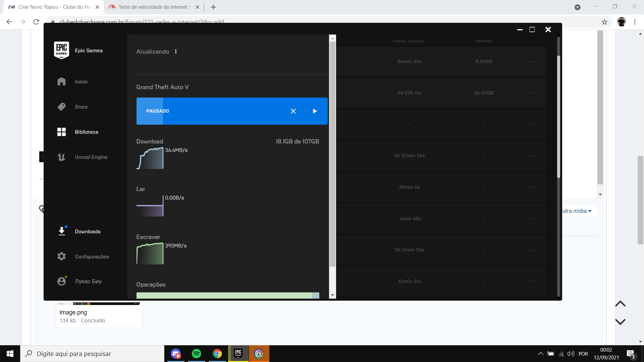The height and width of the screenshot is (362, 644).
Task: Open options menu for the 36.50GB game row
Action: tap(531, 93)
